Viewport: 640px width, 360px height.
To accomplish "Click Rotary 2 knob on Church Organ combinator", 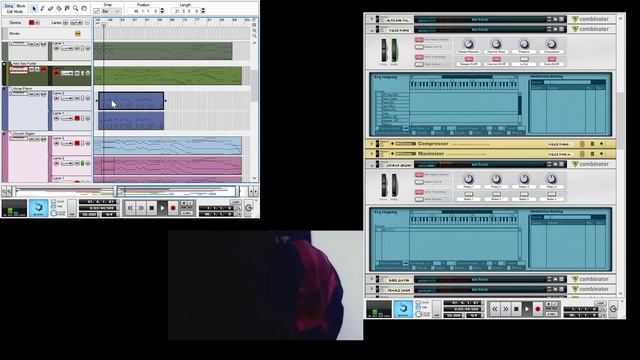I will click(x=496, y=179).
